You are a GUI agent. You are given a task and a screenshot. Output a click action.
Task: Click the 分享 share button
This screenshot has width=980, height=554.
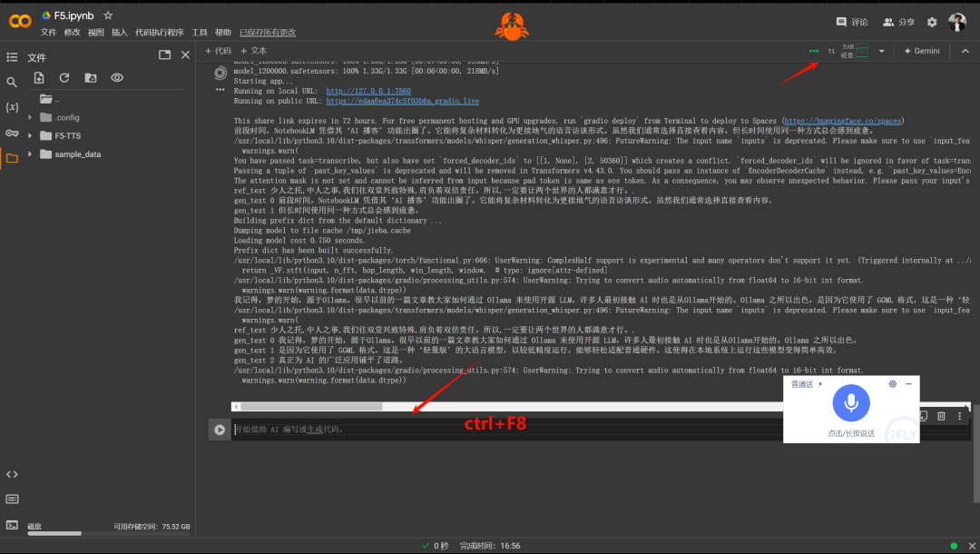pyautogui.click(x=898, y=22)
